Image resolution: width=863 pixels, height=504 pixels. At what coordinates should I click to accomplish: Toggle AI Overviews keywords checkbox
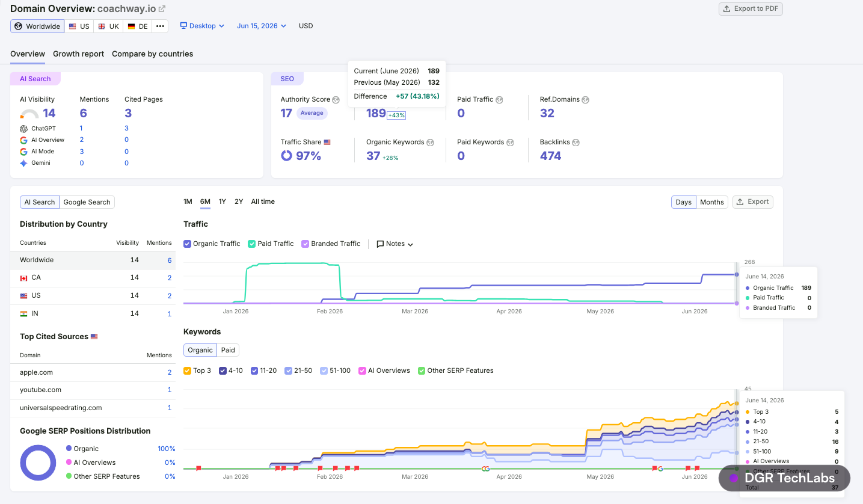362,371
